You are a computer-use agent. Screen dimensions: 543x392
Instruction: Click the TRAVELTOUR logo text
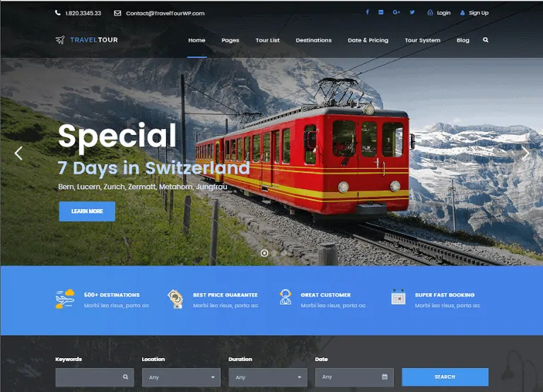(x=94, y=40)
